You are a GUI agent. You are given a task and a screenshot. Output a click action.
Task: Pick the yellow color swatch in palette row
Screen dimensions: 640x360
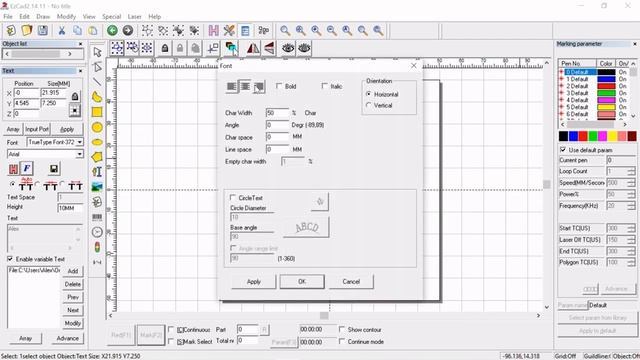click(613, 136)
